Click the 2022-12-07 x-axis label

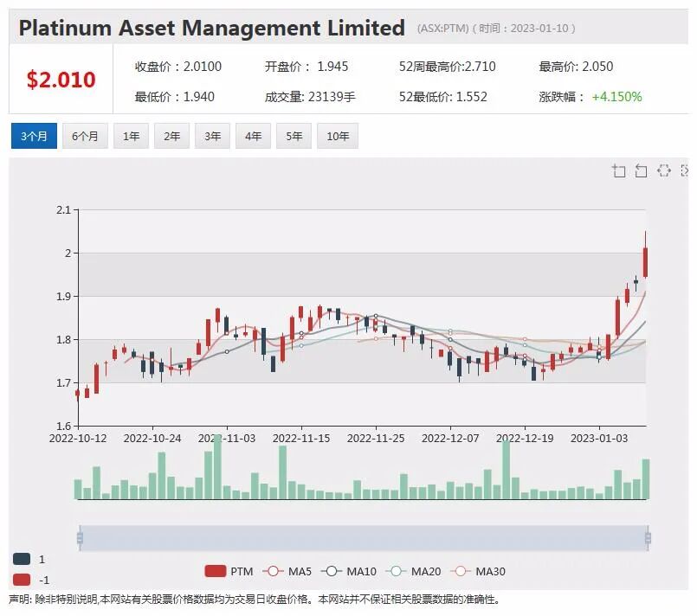[x=450, y=439]
